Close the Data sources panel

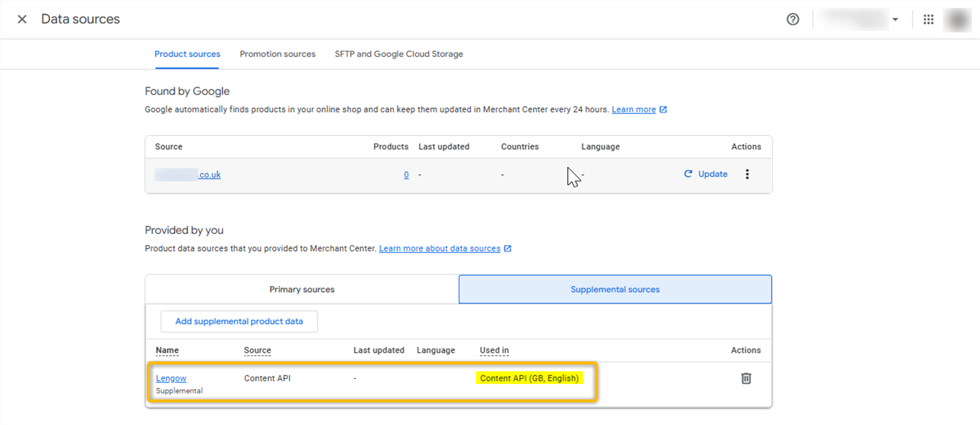point(22,19)
